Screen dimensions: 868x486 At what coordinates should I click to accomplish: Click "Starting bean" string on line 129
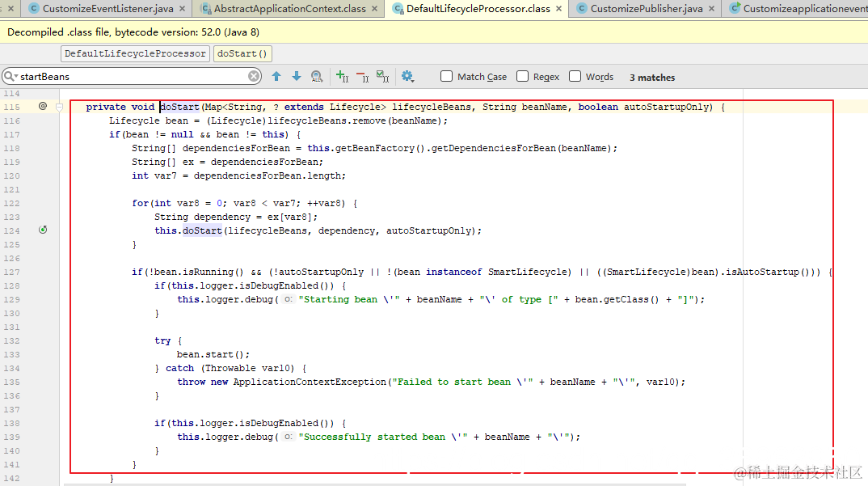[349, 299]
